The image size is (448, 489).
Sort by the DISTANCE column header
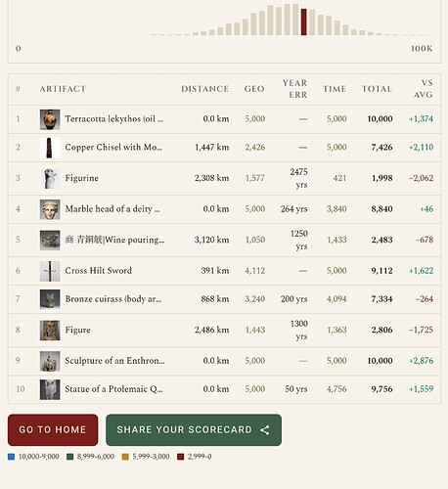point(204,89)
